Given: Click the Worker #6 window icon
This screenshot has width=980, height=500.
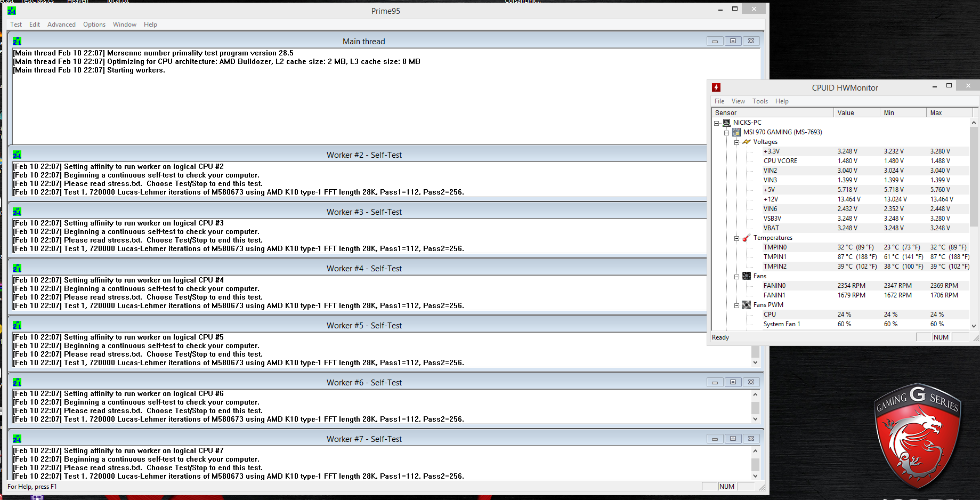Looking at the screenshot, I should (17, 382).
